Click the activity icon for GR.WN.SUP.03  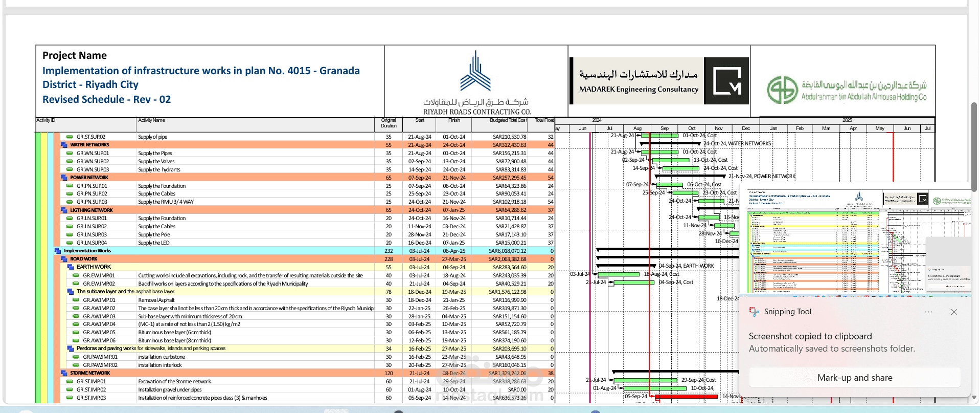pos(70,169)
